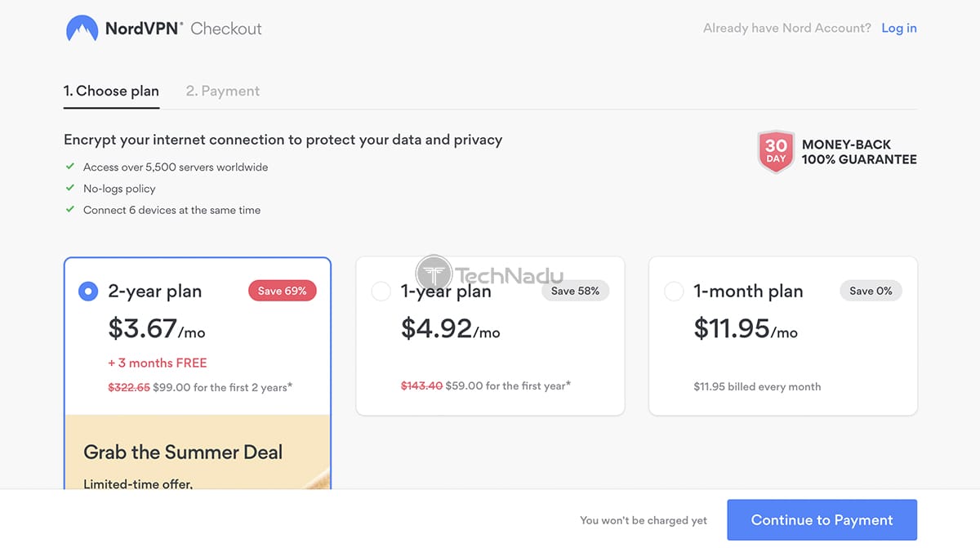Click the NordVPN Checkout title text

point(184,29)
